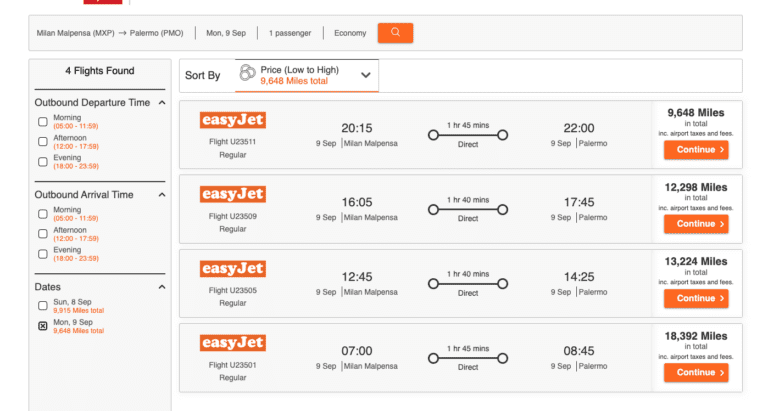
Task: Check Afternoon outbound departure time filter
Action: [x=43, y=142]
